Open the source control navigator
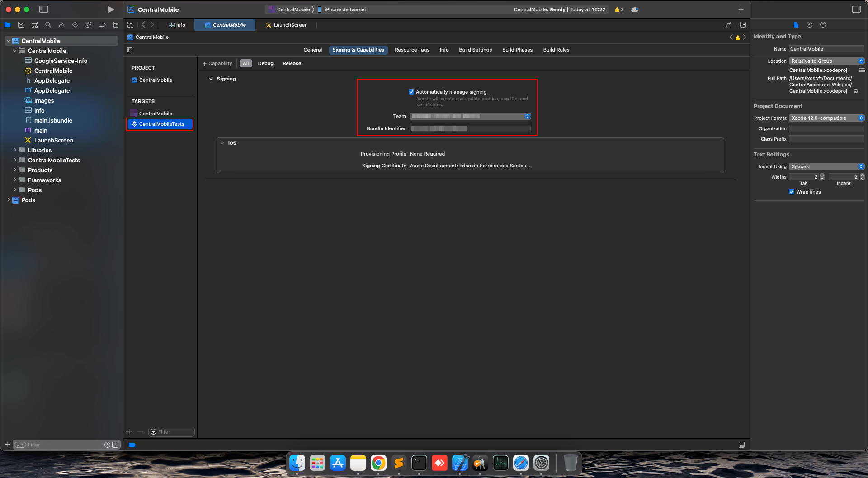This screenshot has width=868, height=478. [x=21, y=25]
